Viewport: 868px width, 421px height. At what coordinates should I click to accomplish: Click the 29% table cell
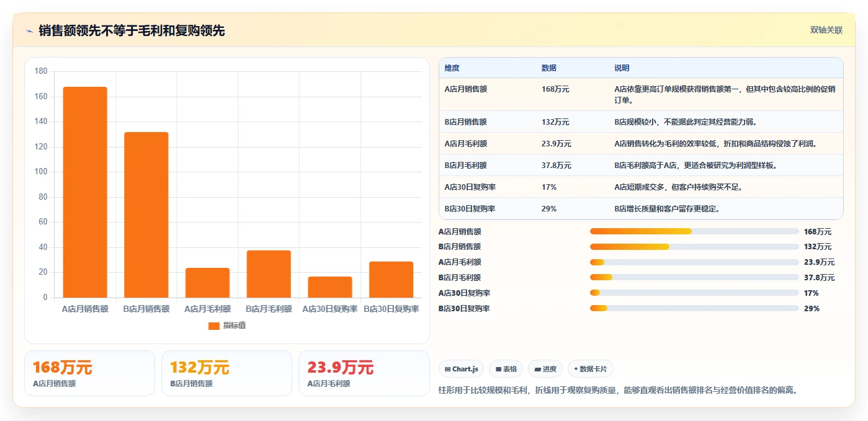point(549,209)
